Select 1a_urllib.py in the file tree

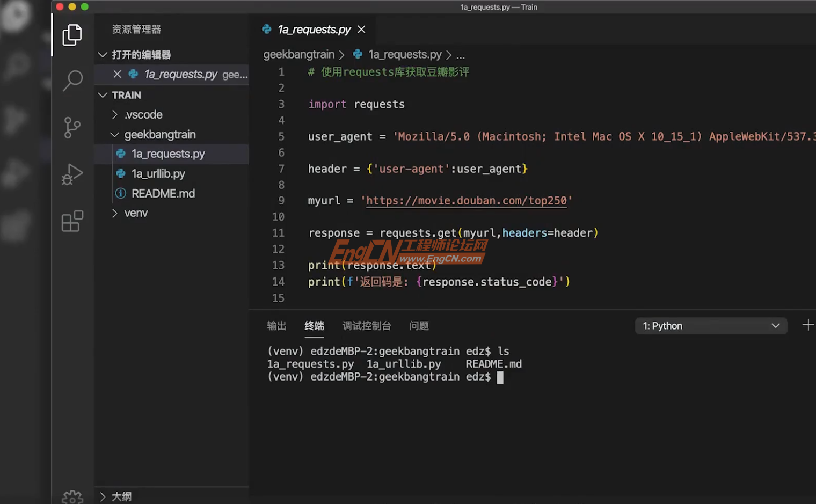[x=158, y=173]
